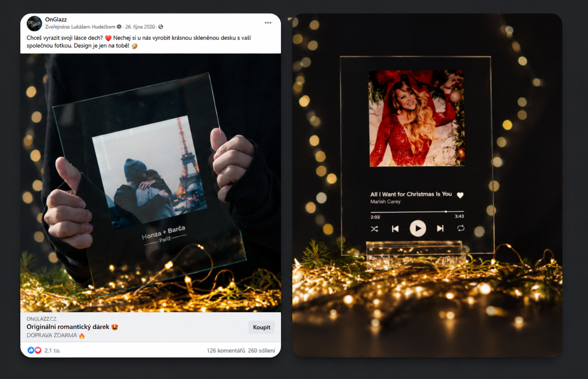The width and height of the screenshot is (588, 379).
Task: Click the publisher name Lukášem Hudečkem
Action: [x=93, y=27]
